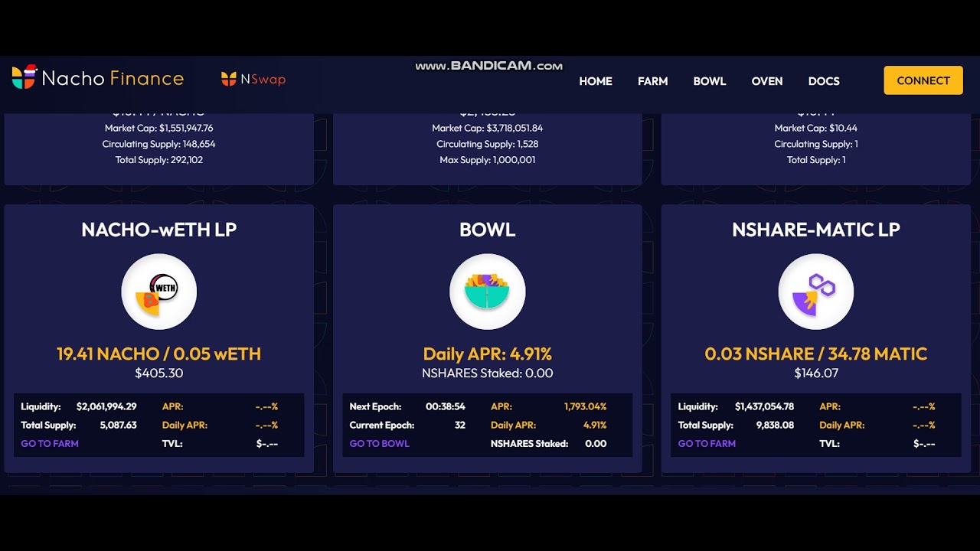Open the BOWL navigation item

[709, 81]
